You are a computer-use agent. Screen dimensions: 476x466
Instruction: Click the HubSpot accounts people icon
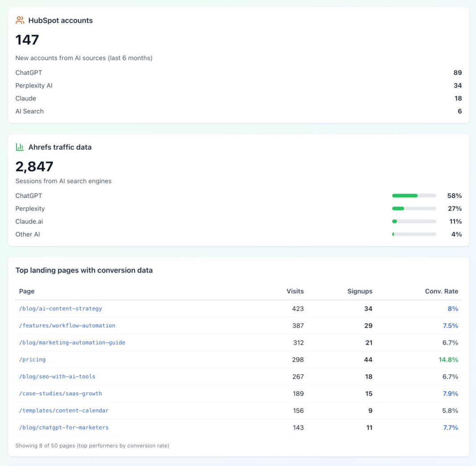click(x=20, y=20)
